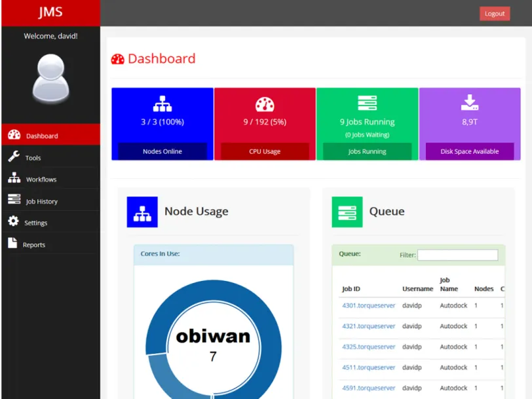Open job 4321.torqueserver link
The image size is (532, 399).
click(x=368, y=326)
